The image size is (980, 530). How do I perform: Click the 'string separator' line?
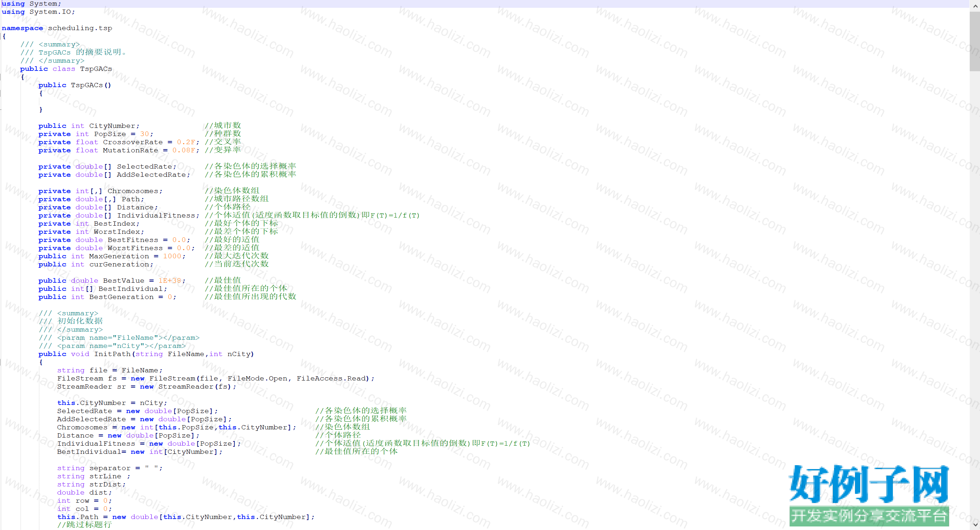110,468
